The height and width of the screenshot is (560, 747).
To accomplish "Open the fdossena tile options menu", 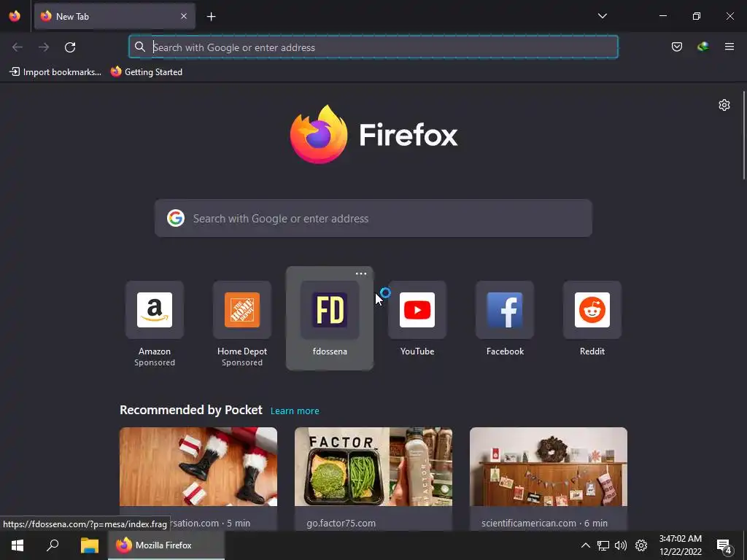I will 361,274.
